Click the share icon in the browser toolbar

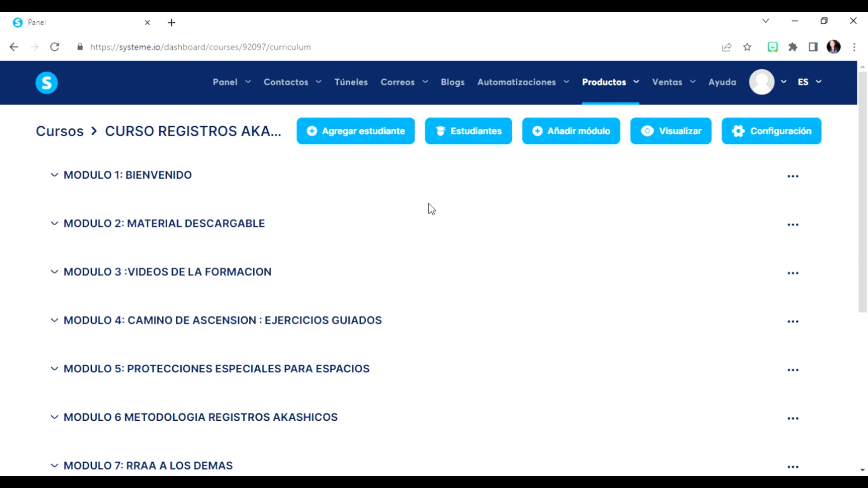click(x=727, y=47)
